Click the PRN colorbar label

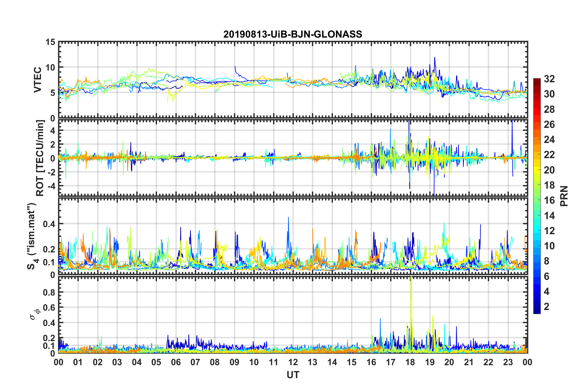pyautogui.click(x=564, y=196)
